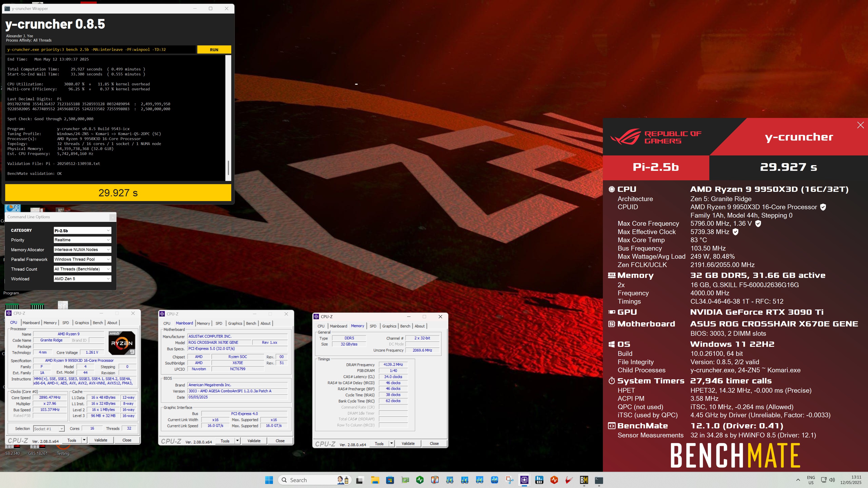Open Graphics tab in the ROG CROSSHAIR CPU-Z window
Screen dimensions: 868x488
click(x=235, y=323)
